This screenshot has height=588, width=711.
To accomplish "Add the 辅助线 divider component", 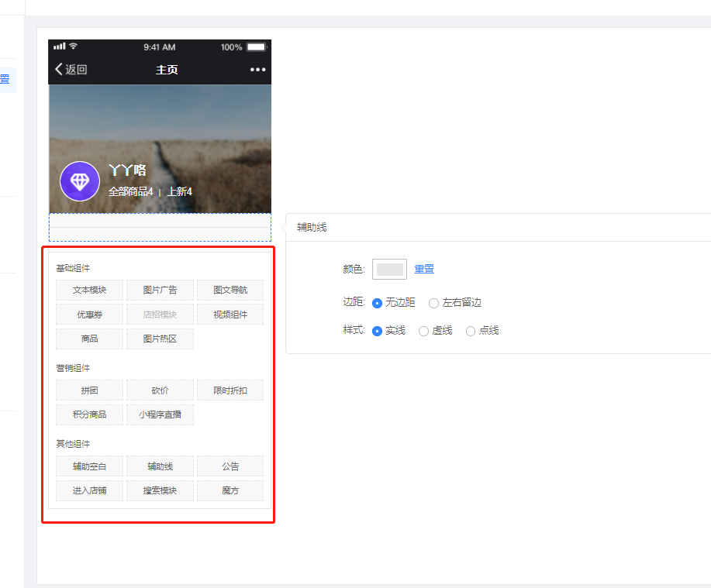I will (x=160, y=466).
